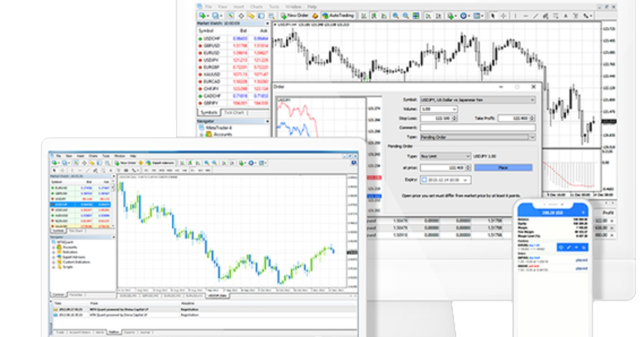Click the Place button in Order dialog

(x=503, y=168)
